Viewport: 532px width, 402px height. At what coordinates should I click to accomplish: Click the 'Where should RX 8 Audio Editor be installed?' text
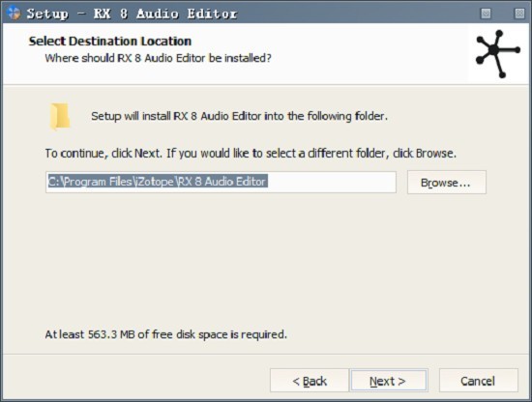[x=158, y=58]
